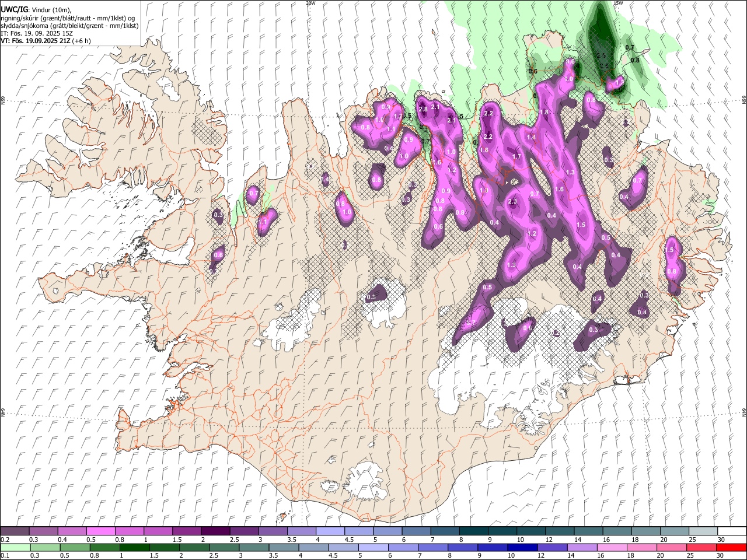Click the 'VT: Fös. 19.09.2025 21Z' valid time

35,41
